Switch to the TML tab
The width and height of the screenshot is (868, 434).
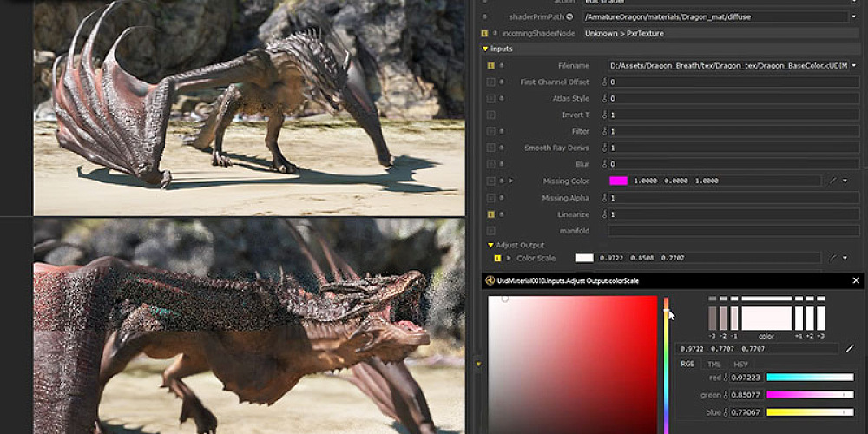[x=713, y=365]
